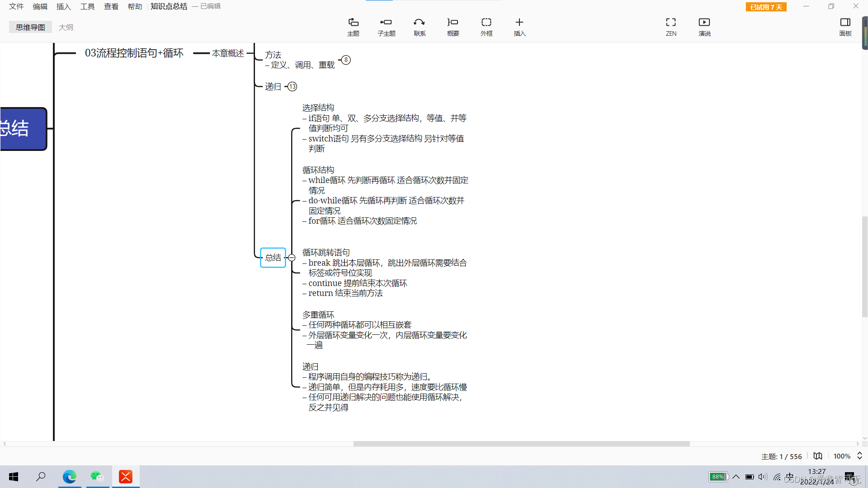Open WeChat from taskbar
868x488 pixels.
tap(98, 477)
